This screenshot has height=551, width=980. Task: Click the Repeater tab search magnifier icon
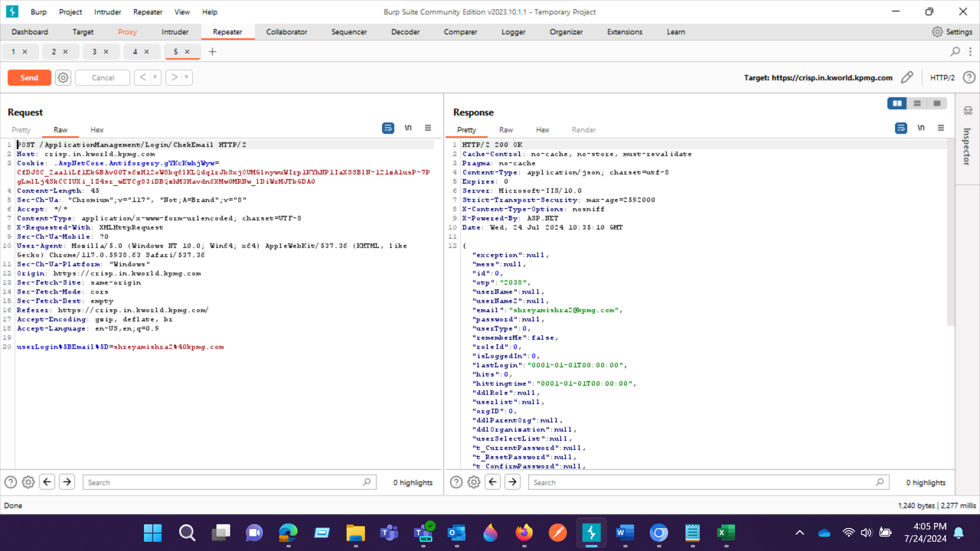pyautogui.click(x=955, y=52)
